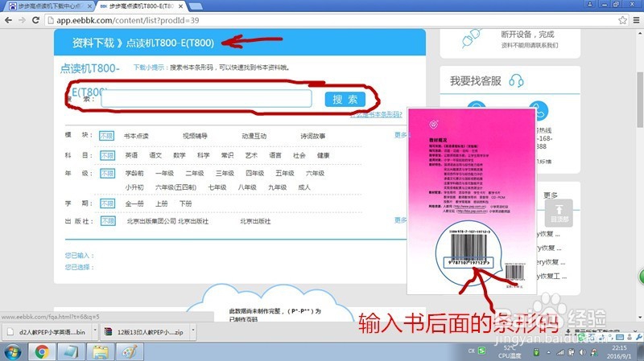Choose grade 学龄前
The height and width of the screenshot is (361, 644).
coord(134,173)
